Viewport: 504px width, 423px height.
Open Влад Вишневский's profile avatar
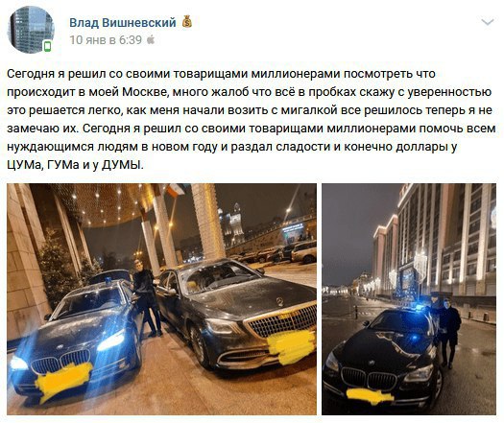(x=31, y=30)
